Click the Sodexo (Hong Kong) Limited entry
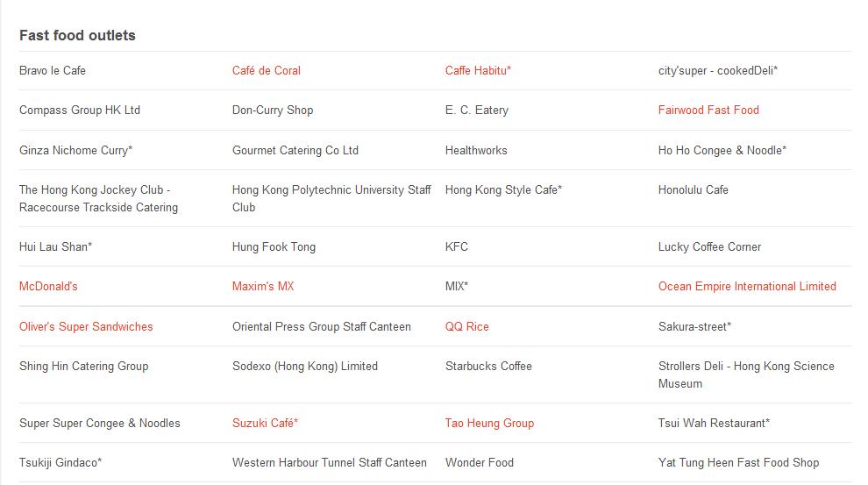 click(305, 367)
